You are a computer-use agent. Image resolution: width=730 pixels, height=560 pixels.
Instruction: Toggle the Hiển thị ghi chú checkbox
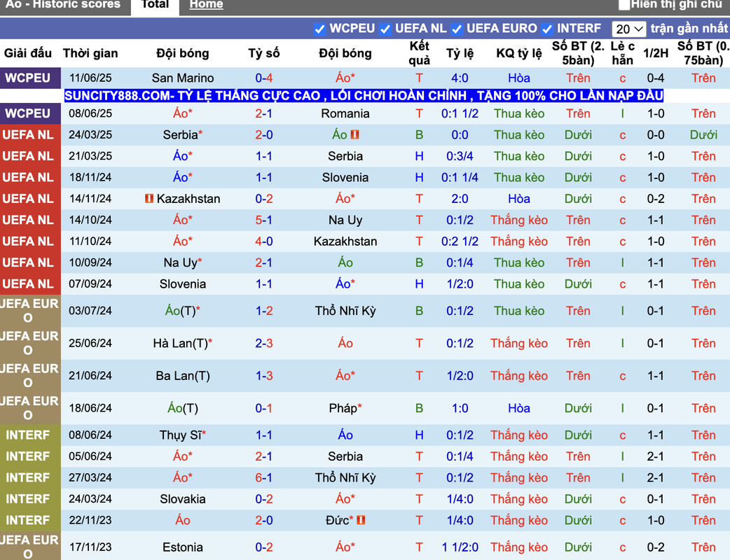click(x=624, y=5)
